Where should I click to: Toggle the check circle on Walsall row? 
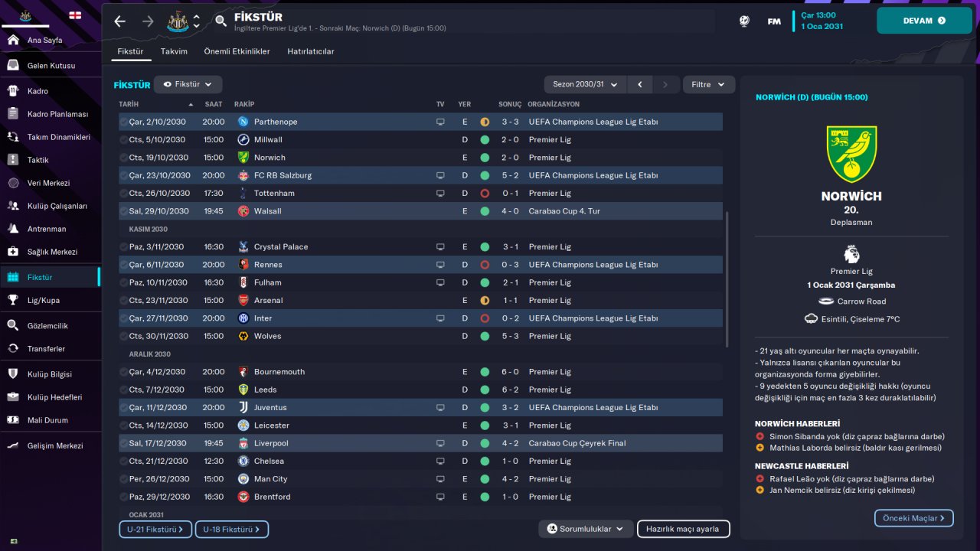click(x=124, y=211)
